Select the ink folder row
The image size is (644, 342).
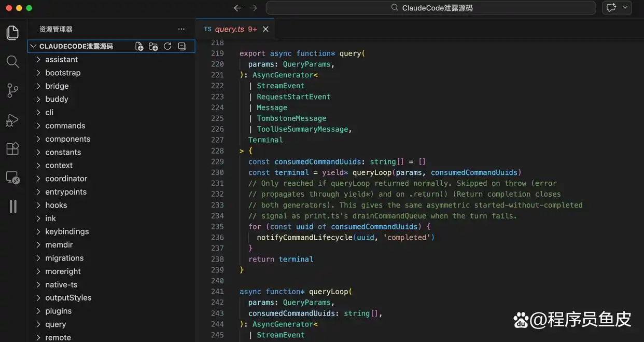click(x=111, y=218)
